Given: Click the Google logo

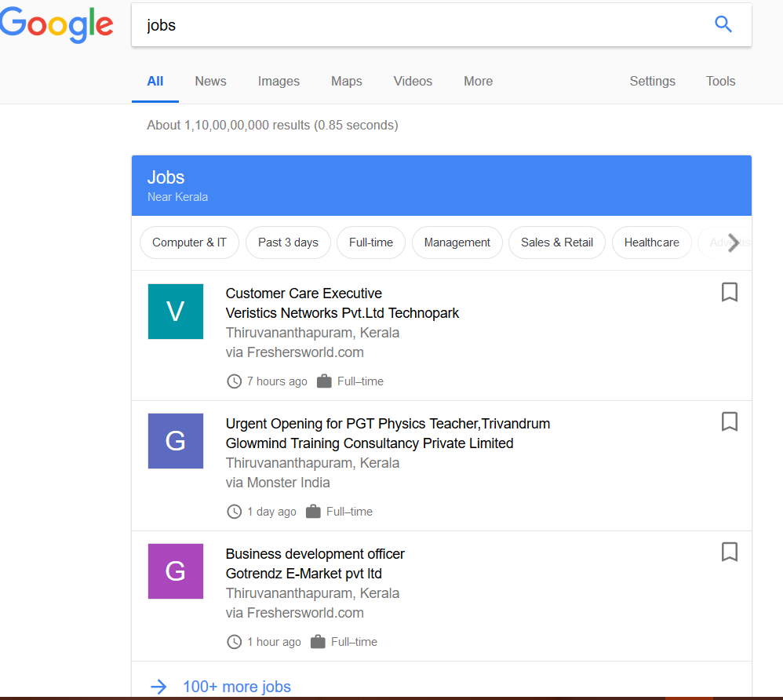Looking at the screenshot, I should pos(56,24).
